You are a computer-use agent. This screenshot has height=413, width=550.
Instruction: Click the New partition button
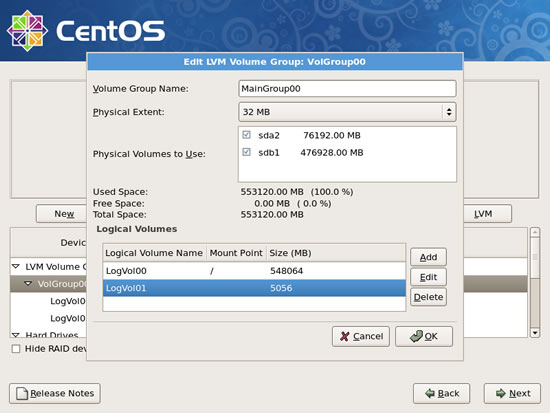click(62, 214)
